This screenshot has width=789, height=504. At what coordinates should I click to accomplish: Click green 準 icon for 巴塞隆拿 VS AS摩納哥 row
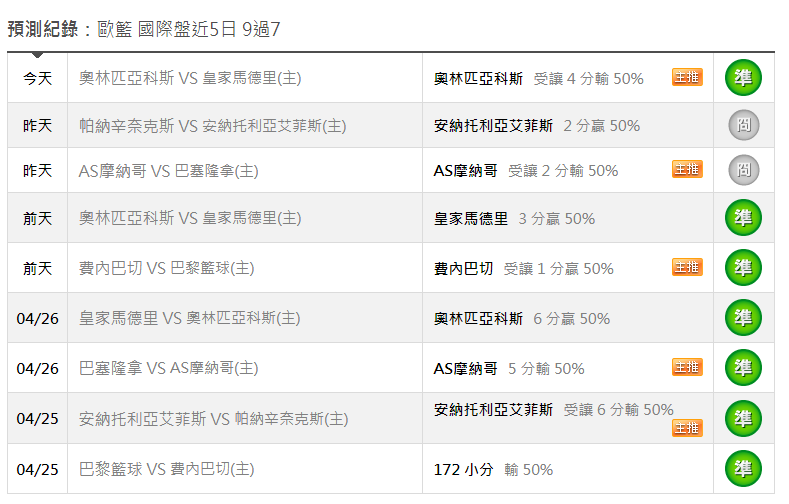743,368
